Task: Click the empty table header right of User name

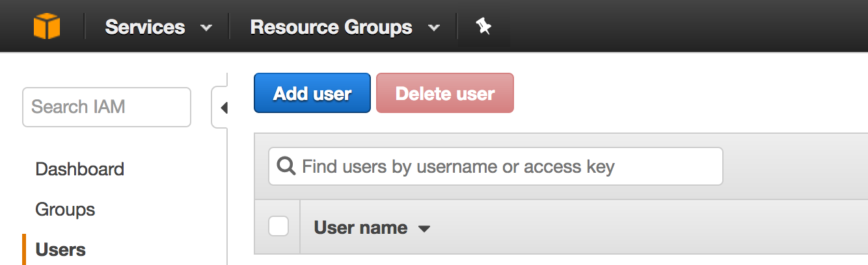Action: pos(651,227)
